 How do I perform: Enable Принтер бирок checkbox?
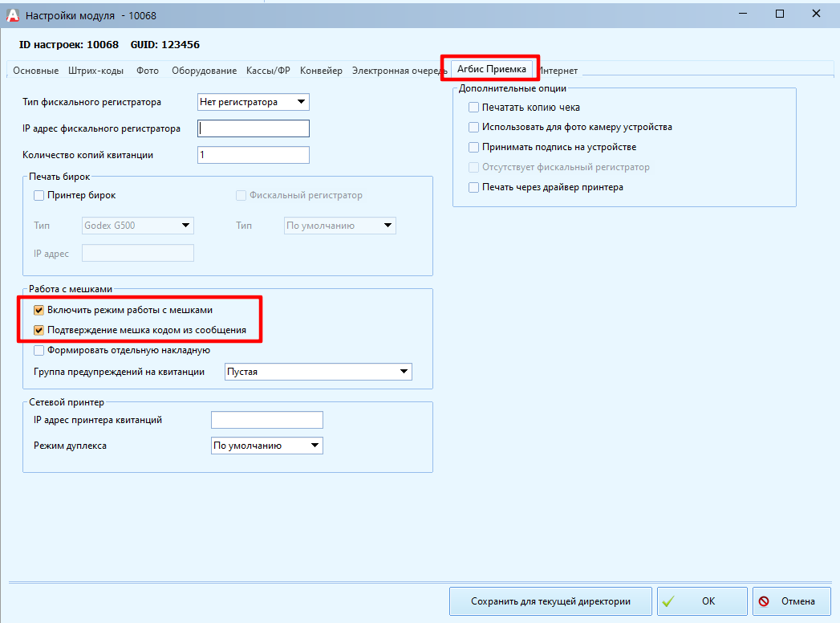(39, 196)
